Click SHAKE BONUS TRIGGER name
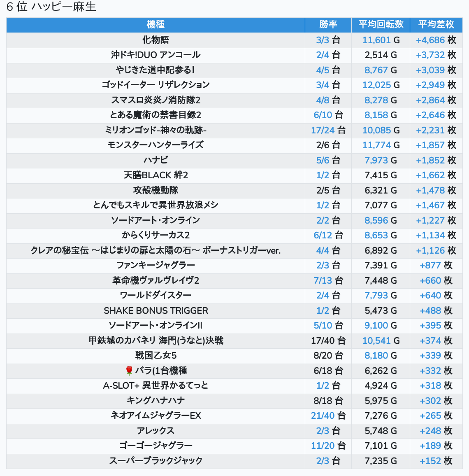Viewport: 469px width, 476px height. pyautogui.click(x=156, y=310)
